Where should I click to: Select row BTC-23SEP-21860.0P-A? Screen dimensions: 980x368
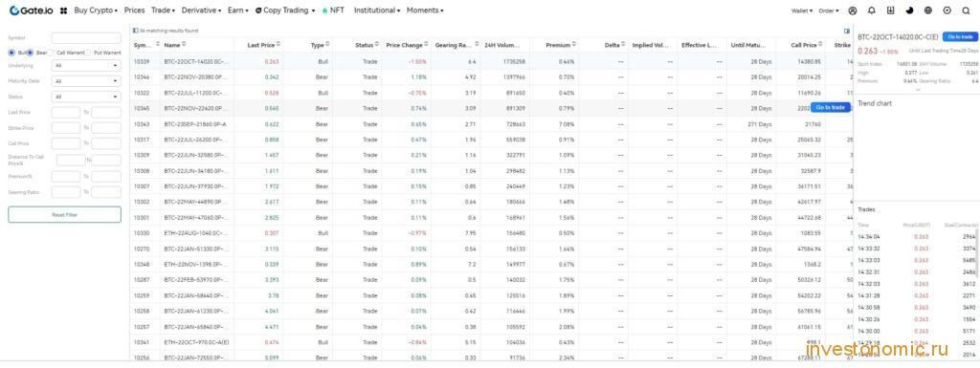[x=491, y=124]
